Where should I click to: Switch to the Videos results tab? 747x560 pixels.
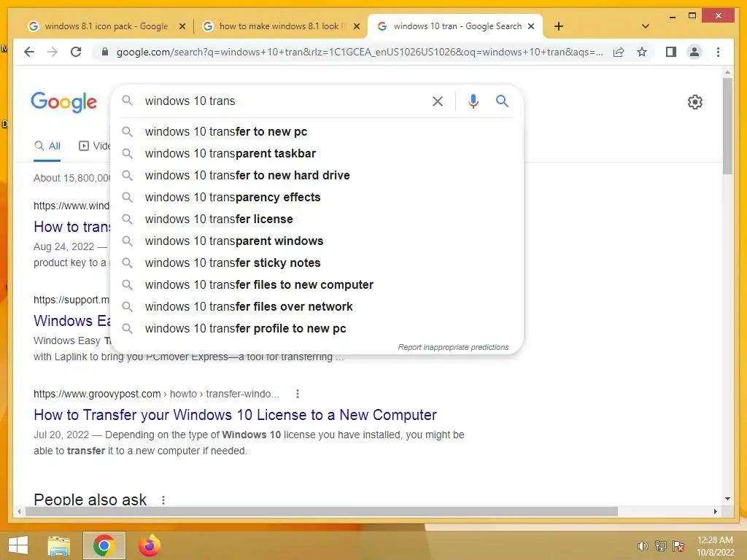click(94, 146)
